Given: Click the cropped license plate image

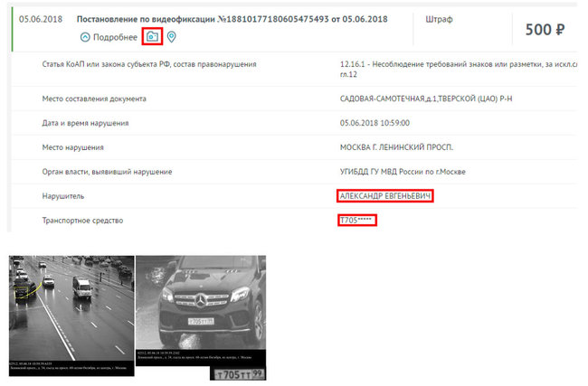Looking at the screenshot, I should tap(238, 372).
